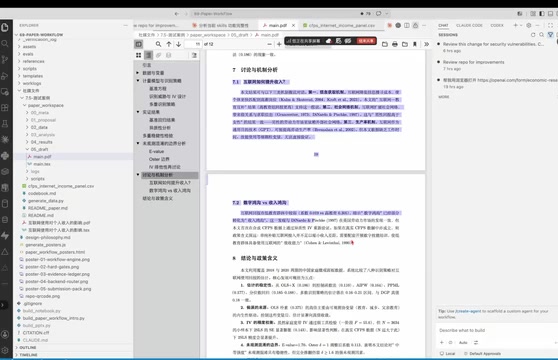Filter chat sessions with funnel icon
The image size is (558, 360).
(x=551, y=35)
